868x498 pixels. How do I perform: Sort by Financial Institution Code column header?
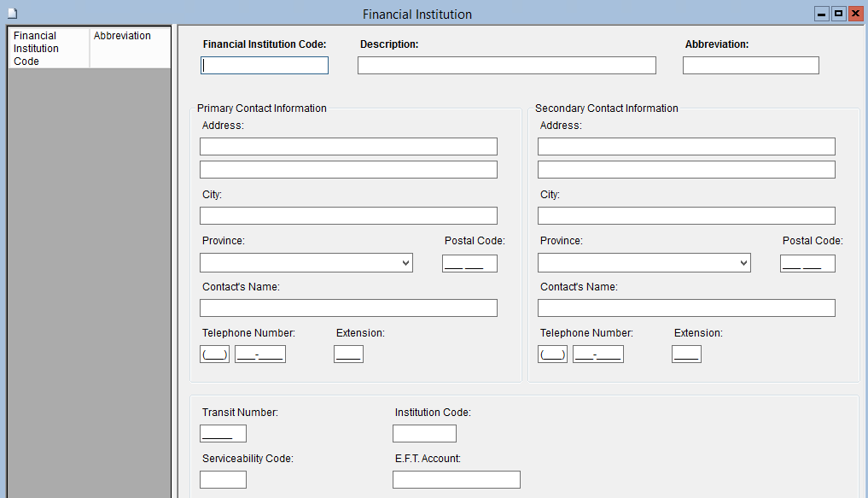pos(48,49)
